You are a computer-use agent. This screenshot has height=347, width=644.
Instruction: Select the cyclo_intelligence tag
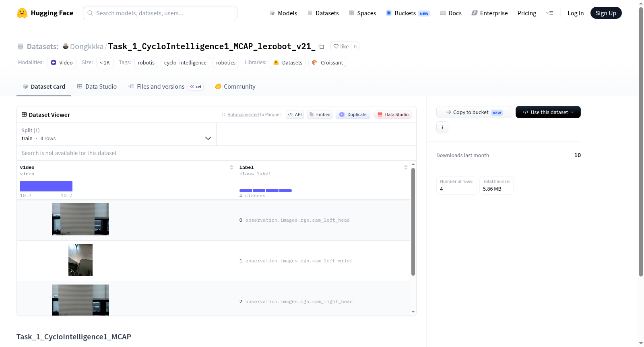point(185,62)
